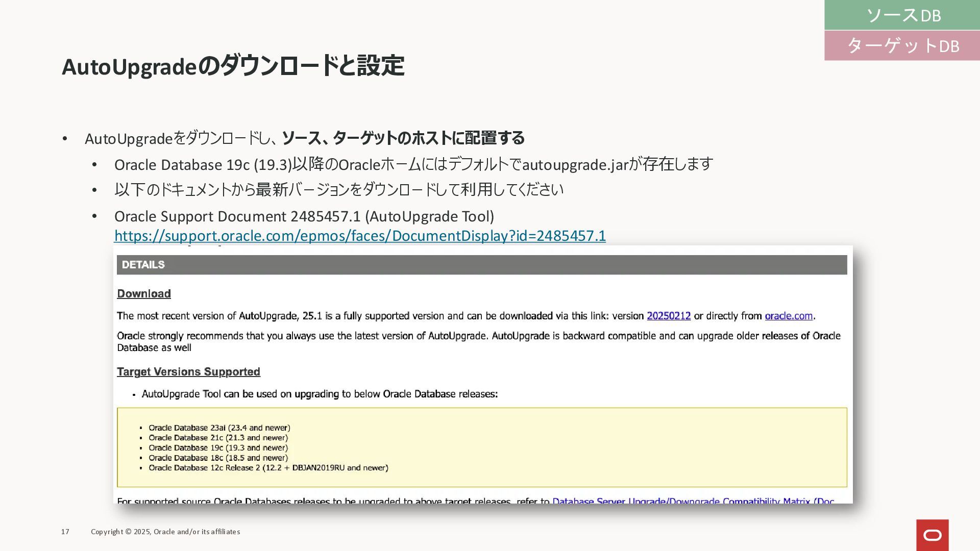Screen dimensions: 980x551
Task: Click the Copyright © 2025 Oracle footer text
Action: pos(165,532)
